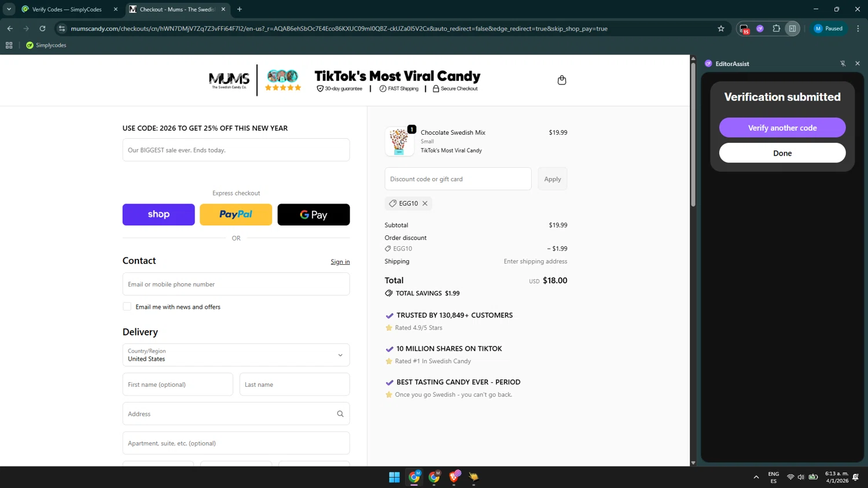Go back to the previous page
Viewport: 868px width, 488px height.
pos(10,28)
